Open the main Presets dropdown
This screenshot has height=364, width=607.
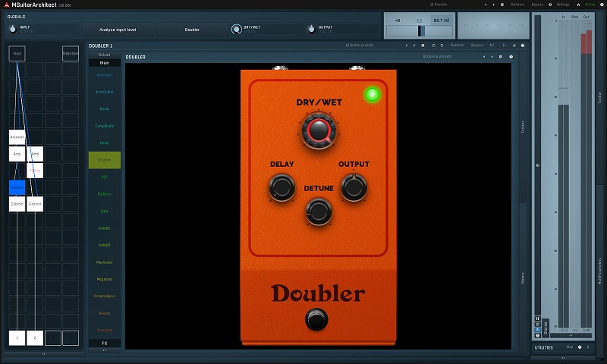tap(439, 4)
